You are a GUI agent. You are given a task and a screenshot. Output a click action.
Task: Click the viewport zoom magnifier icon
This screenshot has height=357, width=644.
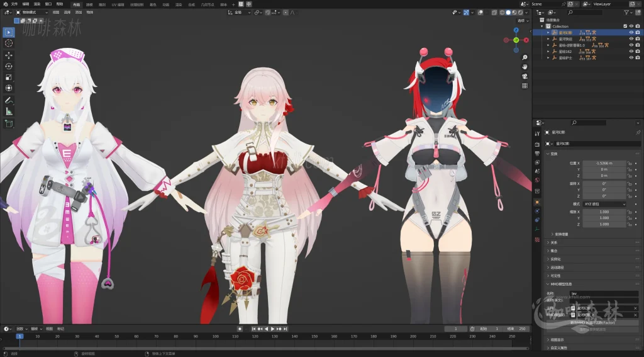[x=525, y=57]
